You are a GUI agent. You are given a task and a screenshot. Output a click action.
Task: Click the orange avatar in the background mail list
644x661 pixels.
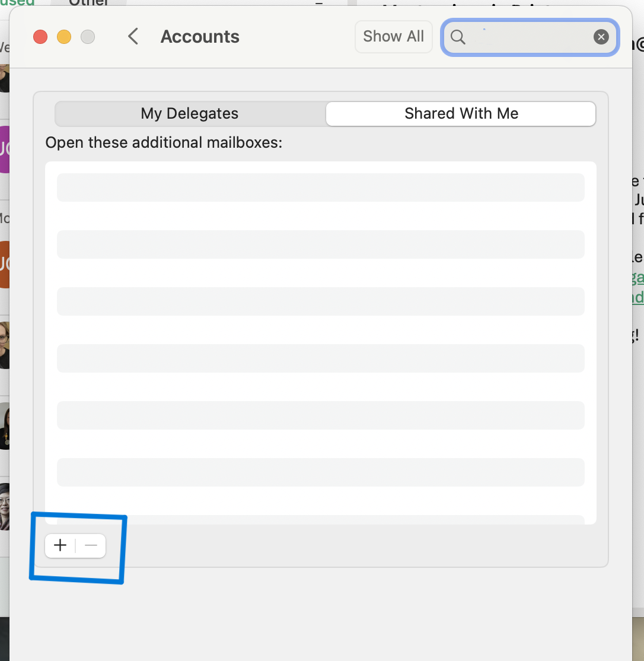click(4, 264)
